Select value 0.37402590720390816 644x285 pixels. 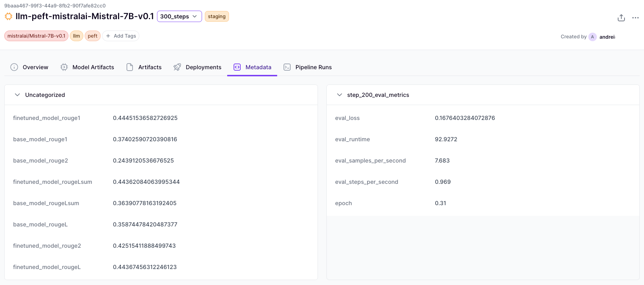pyautogui.click(x=145, y=139)
